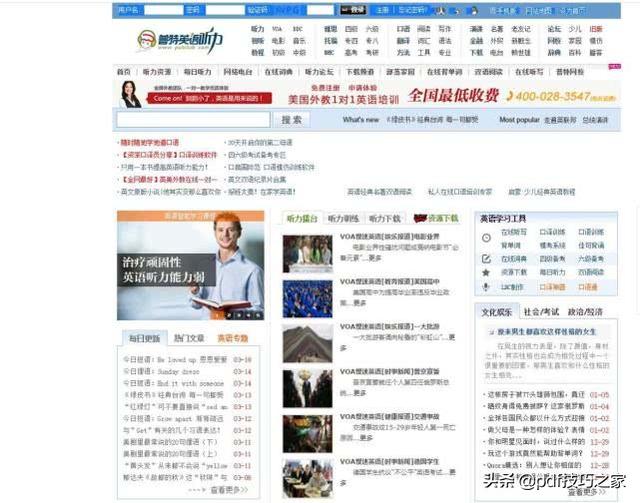The image size is (640, 503).
Task: Switch to the 听力下载 tab
Action: pos(384,219)
